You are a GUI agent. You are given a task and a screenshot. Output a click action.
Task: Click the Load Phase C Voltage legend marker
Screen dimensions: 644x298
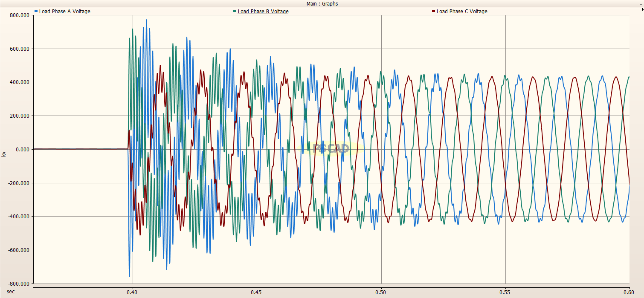click(x=433, y=12)
